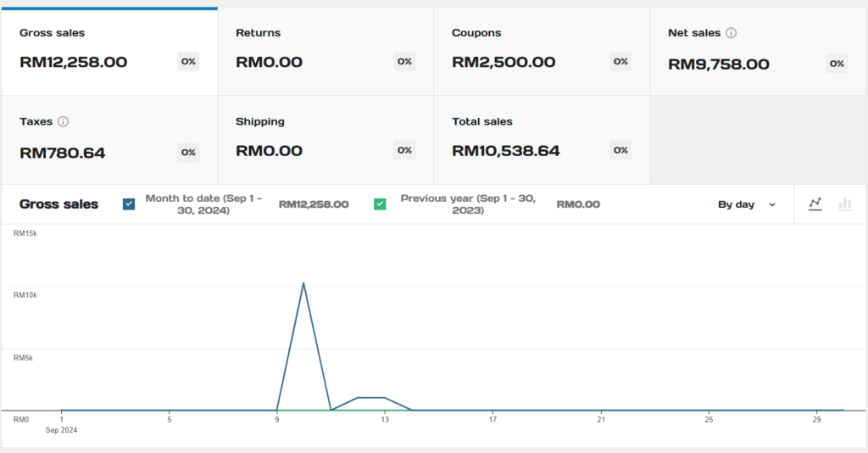Click the RM12,258.00 gross sales value

(x=73, y=62)
